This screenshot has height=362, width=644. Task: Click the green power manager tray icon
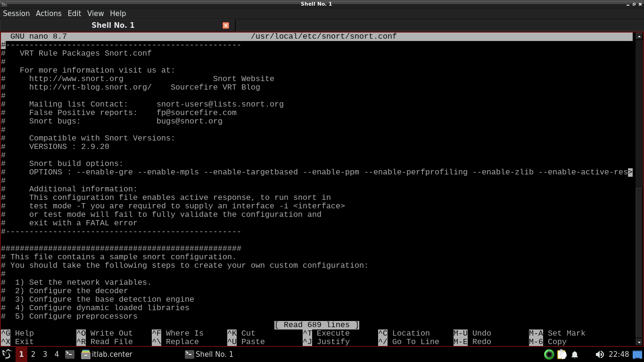[x=549, y=354]
